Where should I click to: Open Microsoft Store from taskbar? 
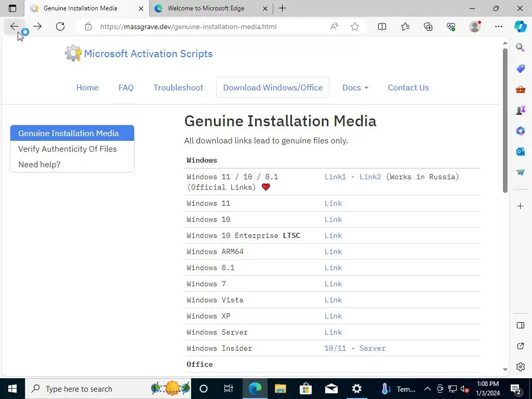tap(305, 389)
